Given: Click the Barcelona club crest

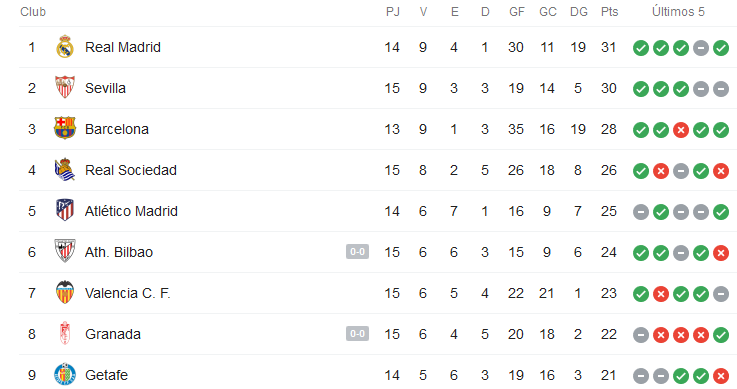Looking at the screenshot, I should pyautogui.click(x=65, y=128).
